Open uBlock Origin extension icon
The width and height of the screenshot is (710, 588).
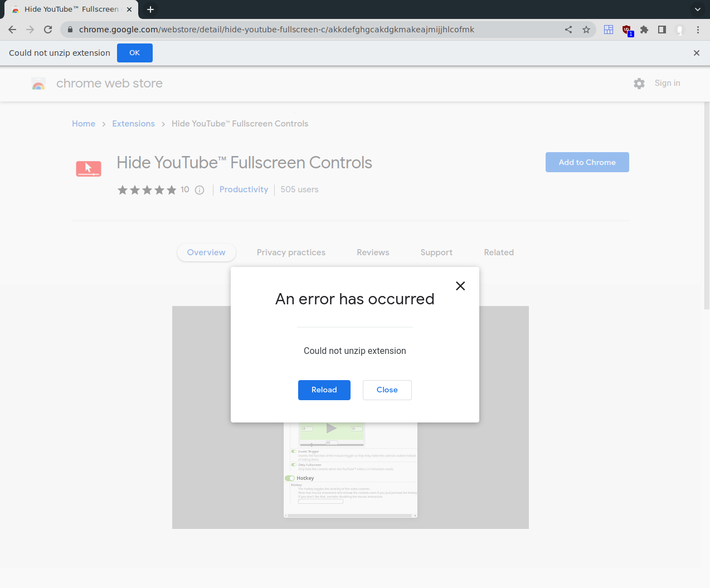point(626,30)
